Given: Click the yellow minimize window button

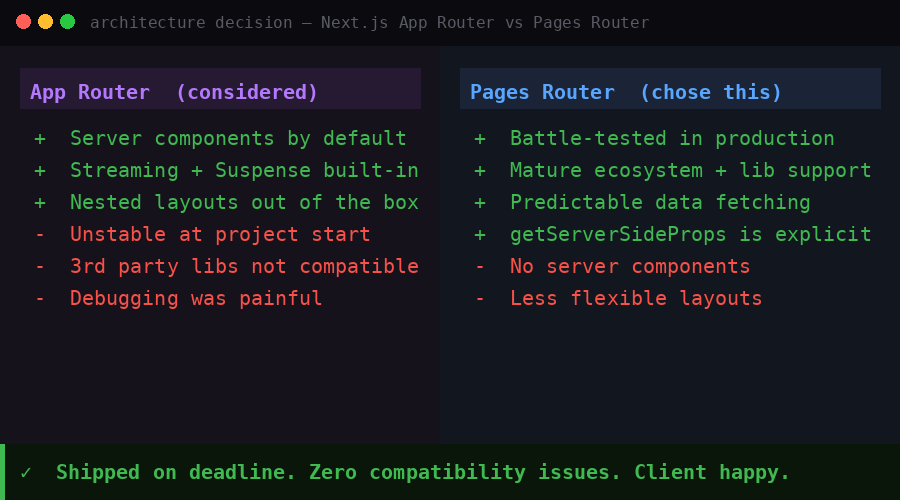Looking at the screenshot, I should click(45, 22).
